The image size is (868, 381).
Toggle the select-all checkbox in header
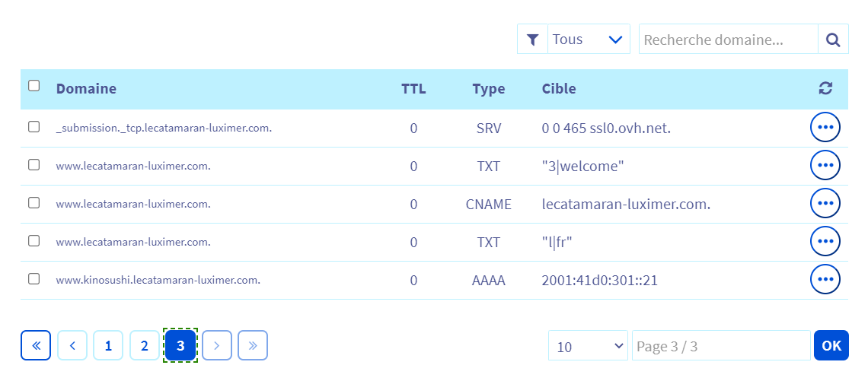tap(34, 86)
